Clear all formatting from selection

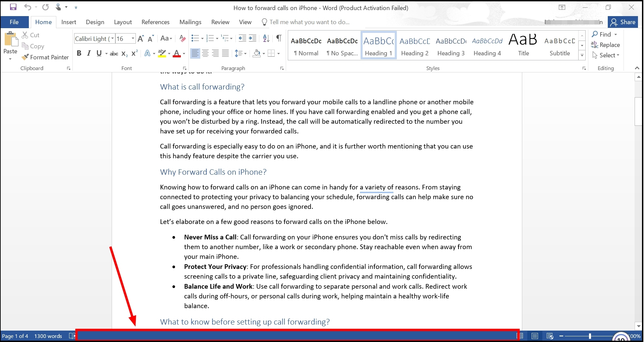click(182, 39)
